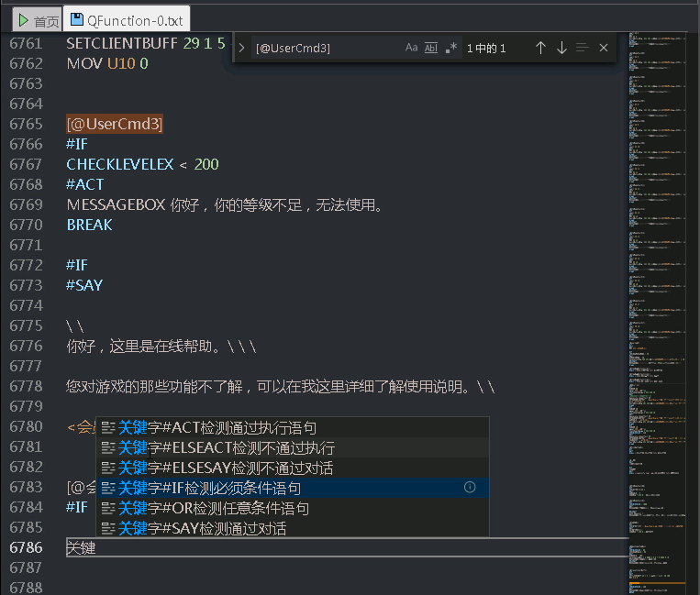Click the save icon on QFunction-0.txt tab

coord(77,19)
